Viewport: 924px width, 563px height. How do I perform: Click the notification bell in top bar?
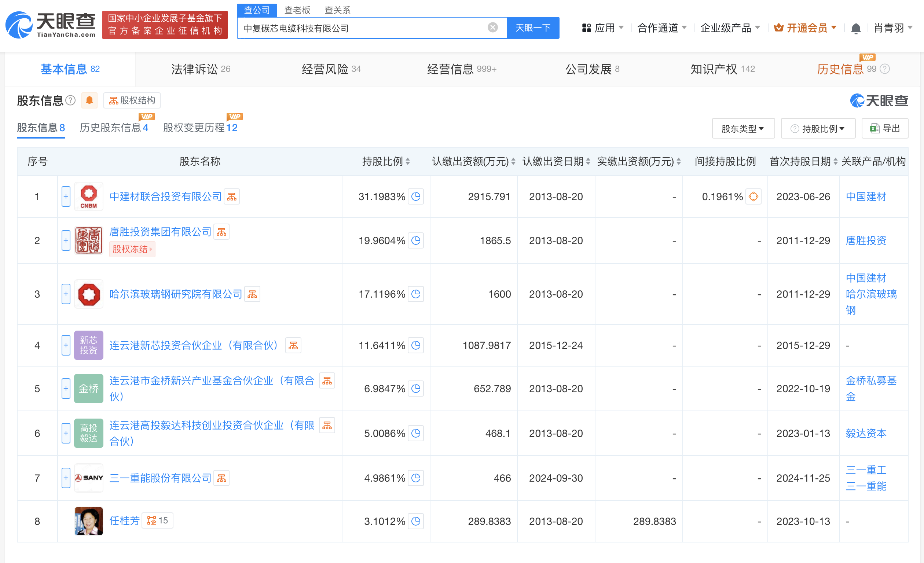click(855, 28)
